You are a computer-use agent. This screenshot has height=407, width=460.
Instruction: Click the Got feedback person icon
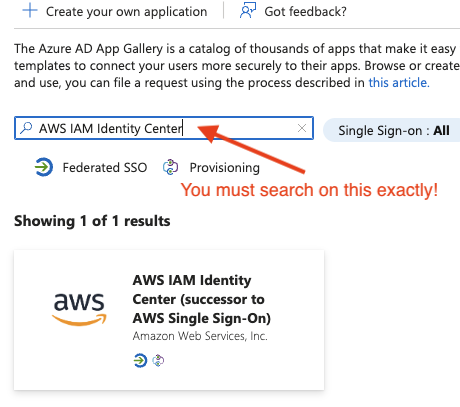pyautogui.click(x=248, y=11)
